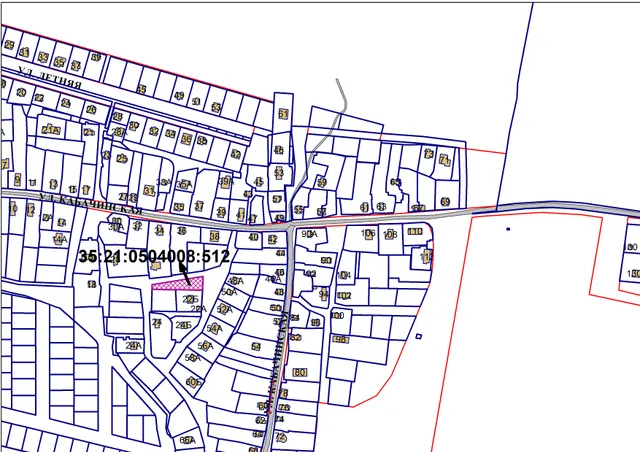Select the parcel labeled 22Б
Image resolution: width=640 pixels, height=452 pixels.
point(190,299)
